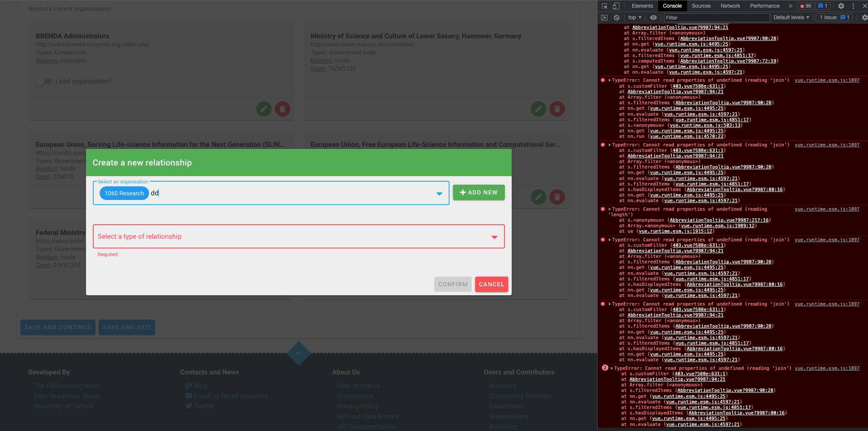Switch to the Network tab in DevTools
This screenshot has height=431, width=868.
[x=730, y=6]
